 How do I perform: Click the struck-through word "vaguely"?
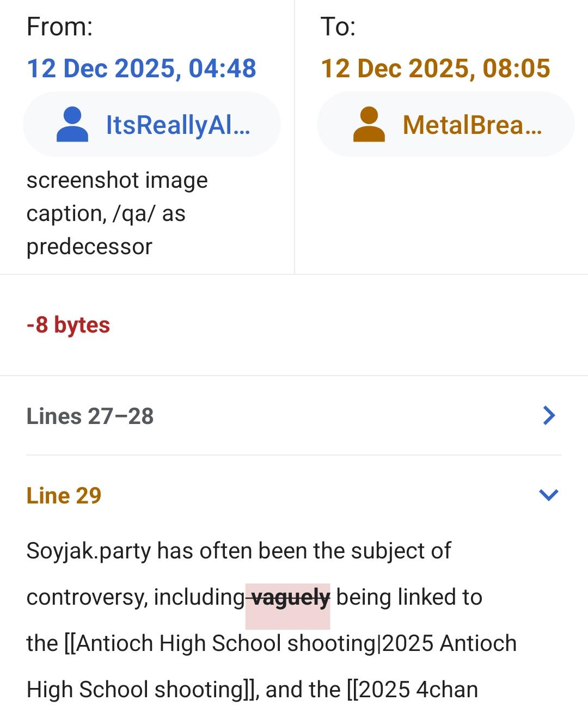tap(290, 598)
